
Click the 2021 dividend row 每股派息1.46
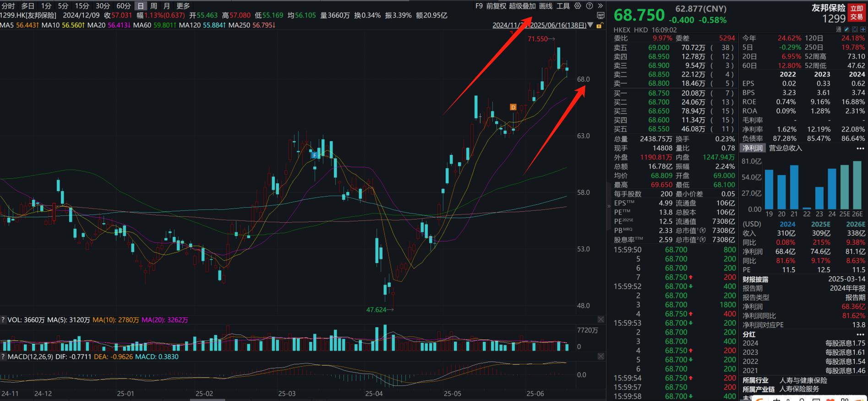click(804, 371)
